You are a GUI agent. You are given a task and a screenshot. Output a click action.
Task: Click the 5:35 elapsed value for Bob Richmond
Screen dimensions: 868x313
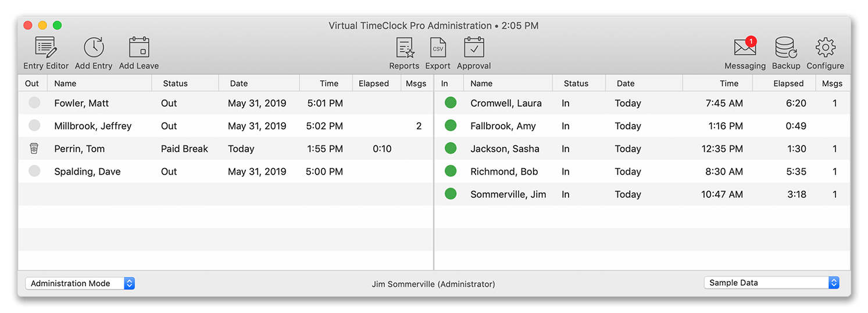tap(796, 171)
